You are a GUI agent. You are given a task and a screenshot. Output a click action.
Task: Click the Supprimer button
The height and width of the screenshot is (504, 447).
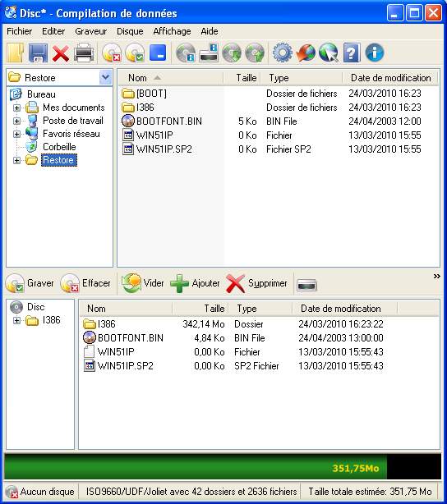click(x=256, y=283)
